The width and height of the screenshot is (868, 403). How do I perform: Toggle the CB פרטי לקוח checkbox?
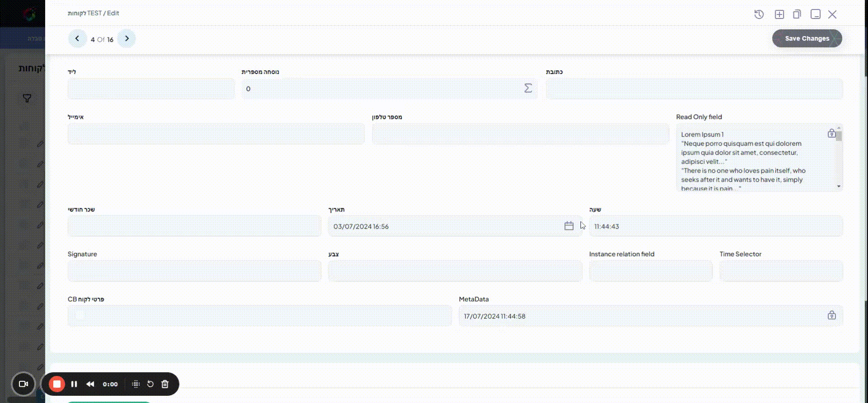point(80,315)
